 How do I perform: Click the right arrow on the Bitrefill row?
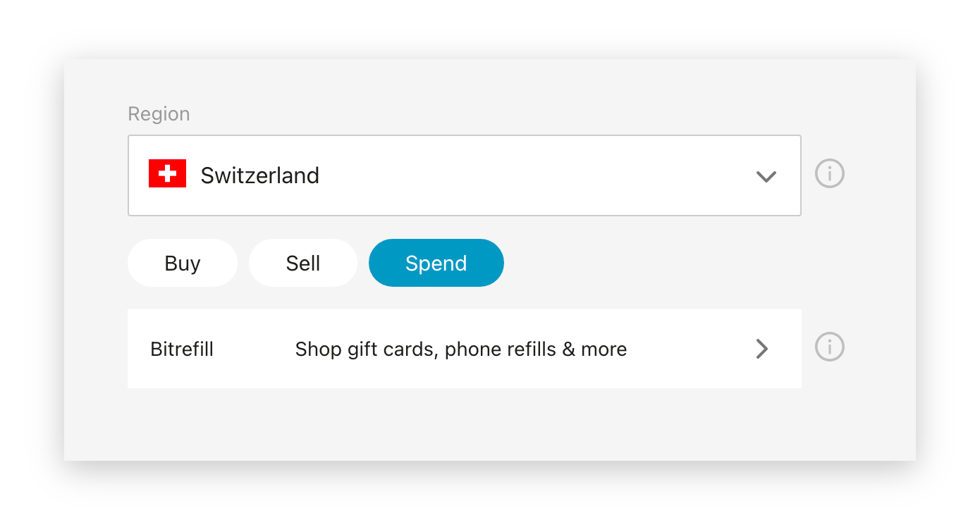click(x=761, y=349)
